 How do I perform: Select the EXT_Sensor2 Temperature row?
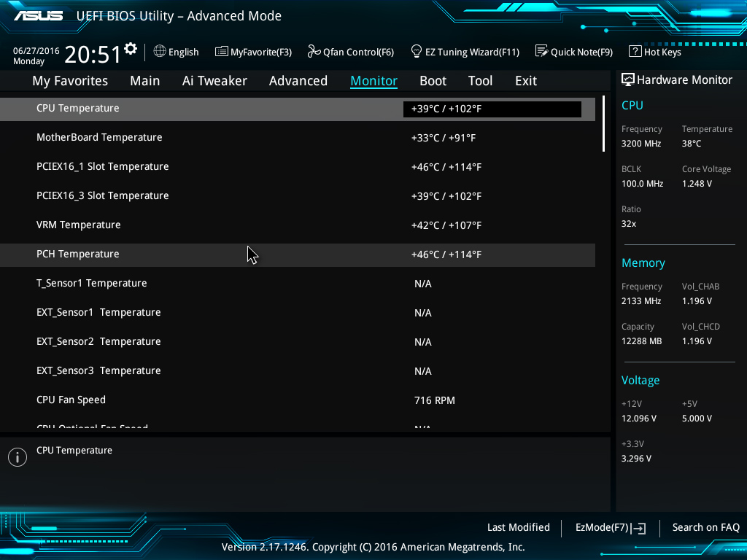298,341
